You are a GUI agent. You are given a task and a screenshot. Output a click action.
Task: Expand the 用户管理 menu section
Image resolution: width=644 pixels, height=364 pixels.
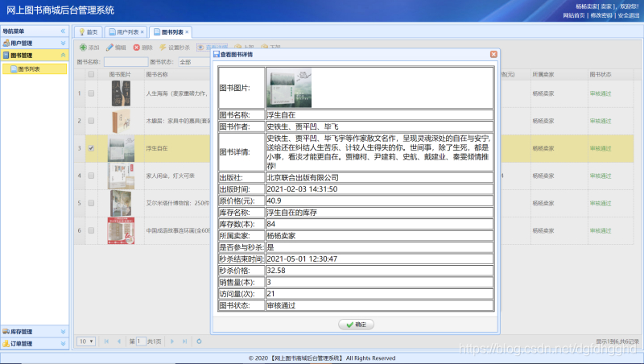pyautogui.click(x=63, y=43)
